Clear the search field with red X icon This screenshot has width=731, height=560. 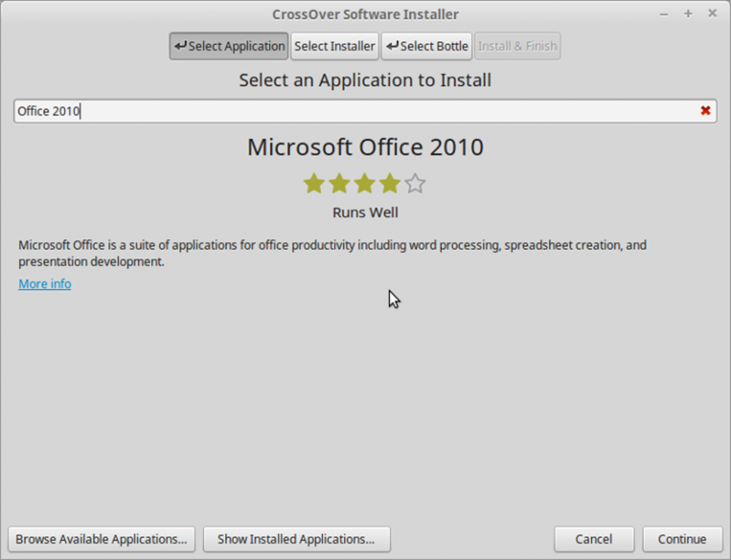pyautogui.click(x=705, y=111)
